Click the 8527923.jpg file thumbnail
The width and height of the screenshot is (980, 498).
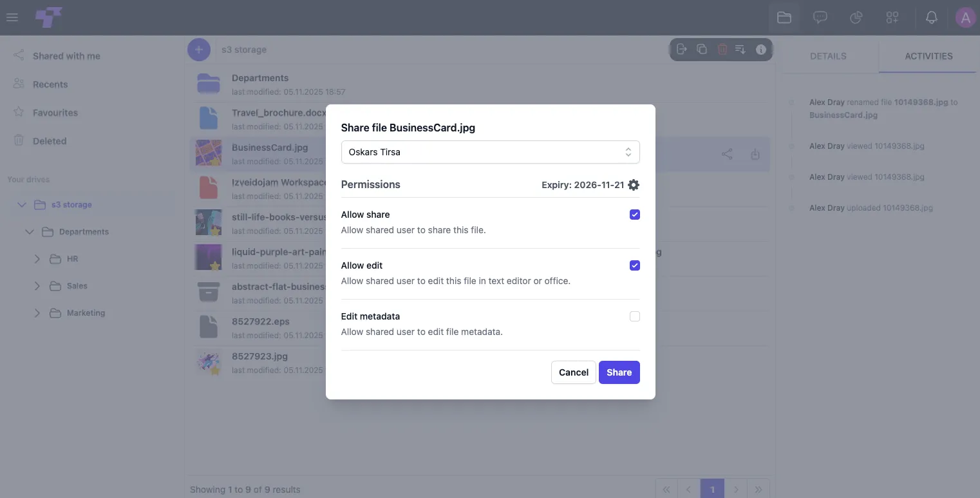[x=209, y=362]
